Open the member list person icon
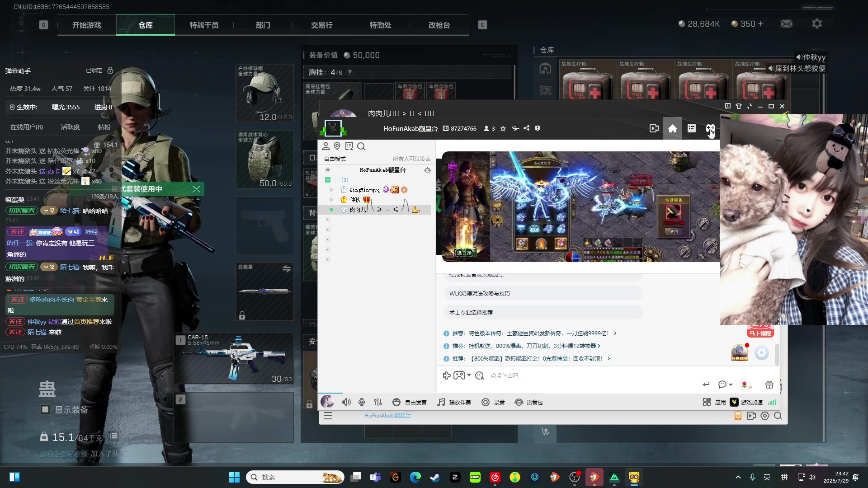Image resolution: width=868 pixels, height=488 pixels. pyautogui.click(x=326, y=146)
